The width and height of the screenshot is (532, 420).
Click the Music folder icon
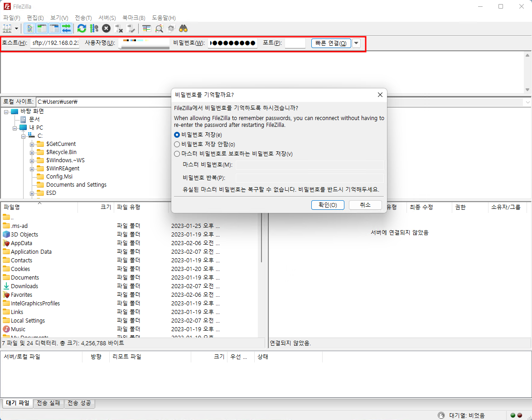(6, 329)
